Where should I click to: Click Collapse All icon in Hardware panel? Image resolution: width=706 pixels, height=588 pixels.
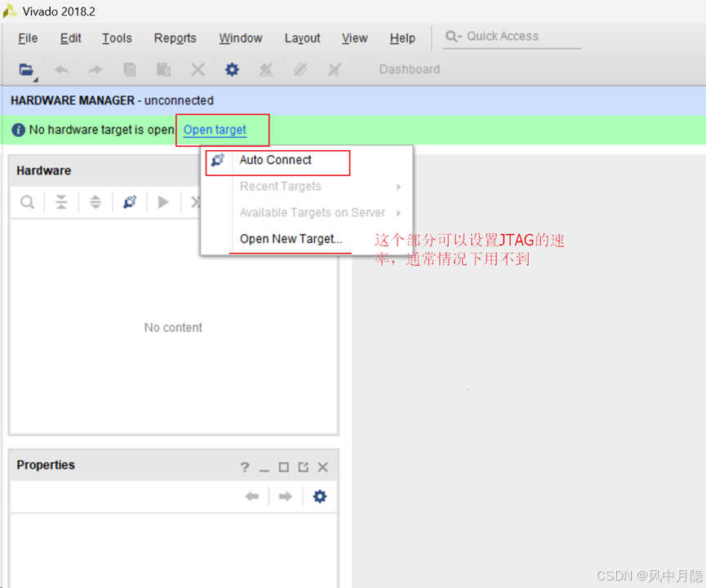pos(61,202)
